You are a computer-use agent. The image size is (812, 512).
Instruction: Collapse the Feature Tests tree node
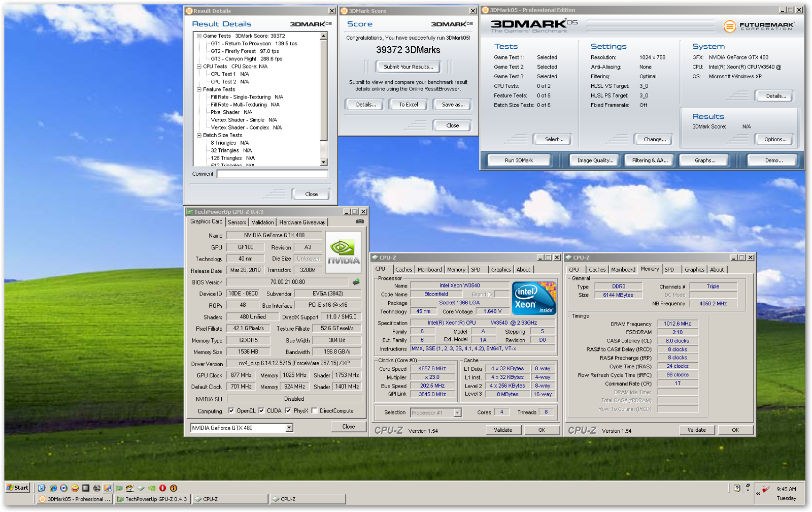click(x=199, y=89)
